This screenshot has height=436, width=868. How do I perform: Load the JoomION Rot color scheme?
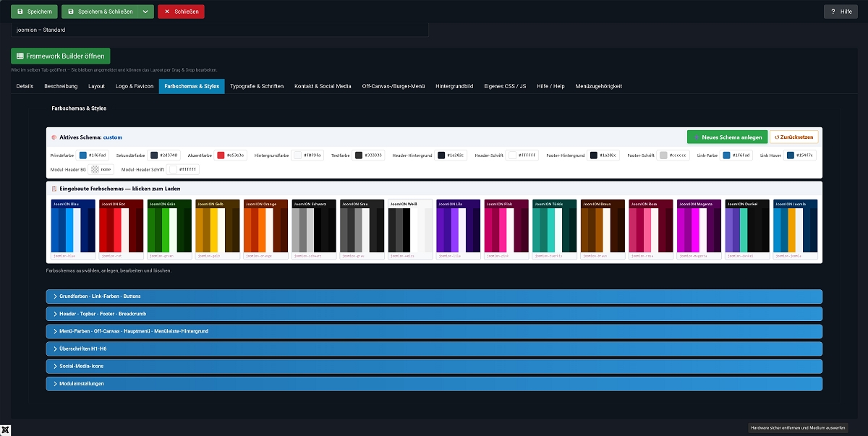click(x=121, y=229)
